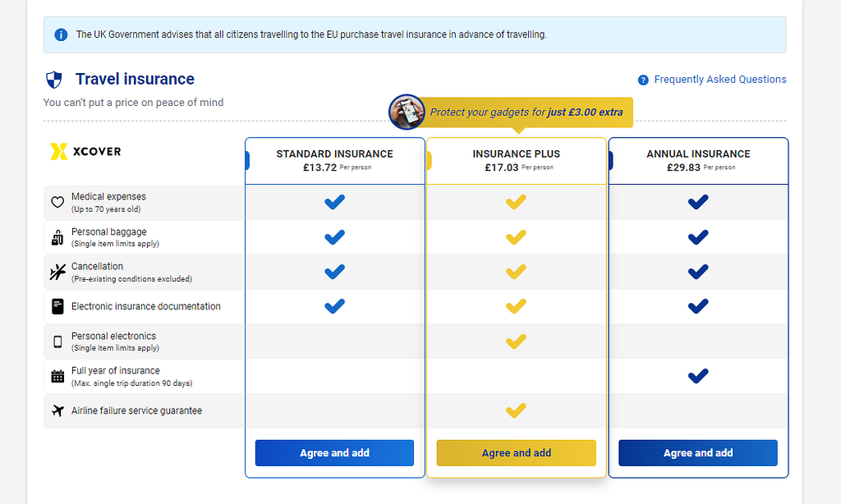Select the INSURANCE PLUS column header
Viewport: 841px width, 504px height.
(x=516, y=161)
